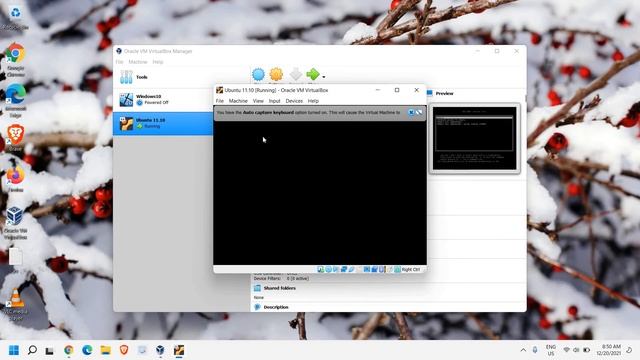Click the network status icon
Image resolution: width=640 pixels, height=360 pixels.
coord(344,269)
